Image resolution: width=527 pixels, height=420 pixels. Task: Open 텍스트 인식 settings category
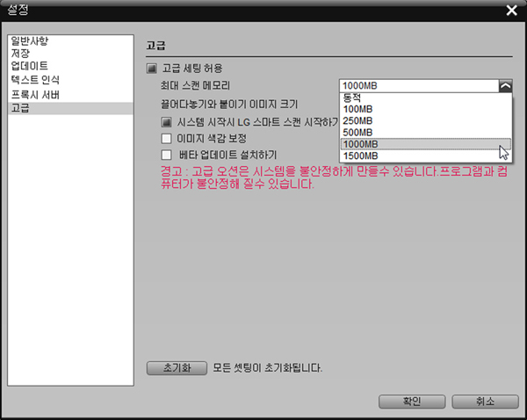click(35, 80)
